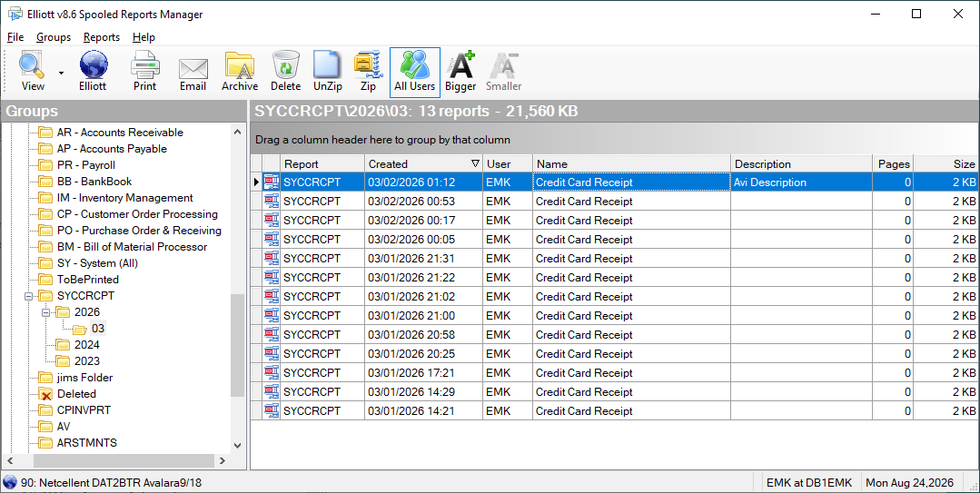Select the report created 03/01/2026 17:21
The width and height of the screenshot is (980, 493).
click(x=614, y=373)
